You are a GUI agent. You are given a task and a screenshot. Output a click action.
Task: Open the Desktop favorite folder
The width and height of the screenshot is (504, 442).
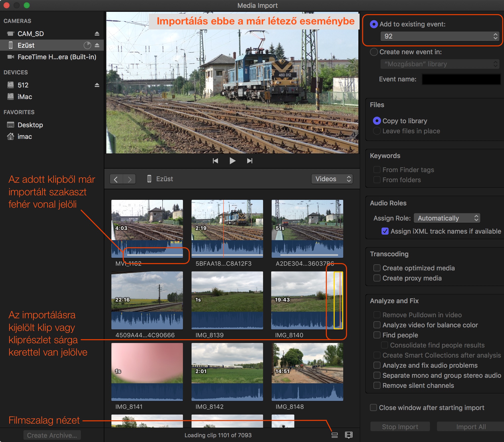52,125
